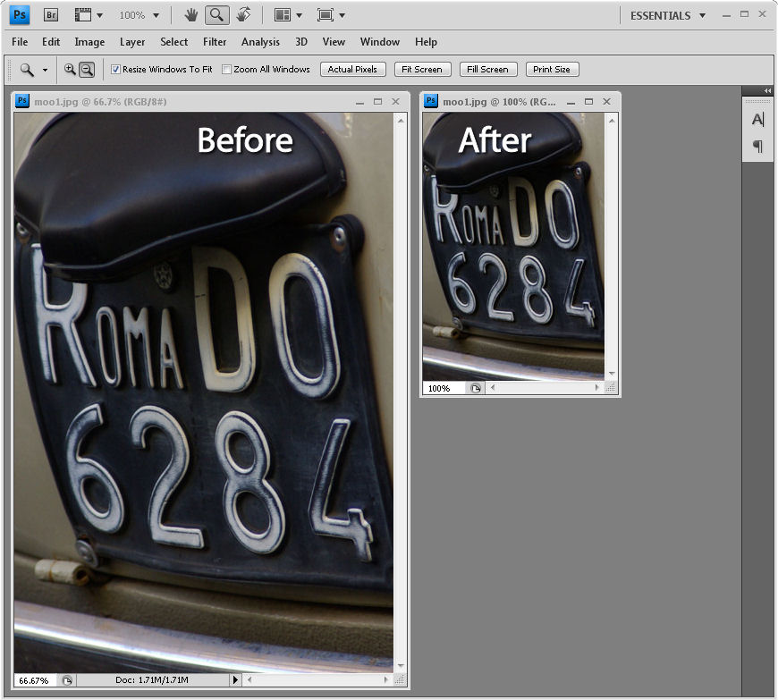Click Ps icon on After document title
The width and height of the screenshot is (778, 700).
(431, 101)
